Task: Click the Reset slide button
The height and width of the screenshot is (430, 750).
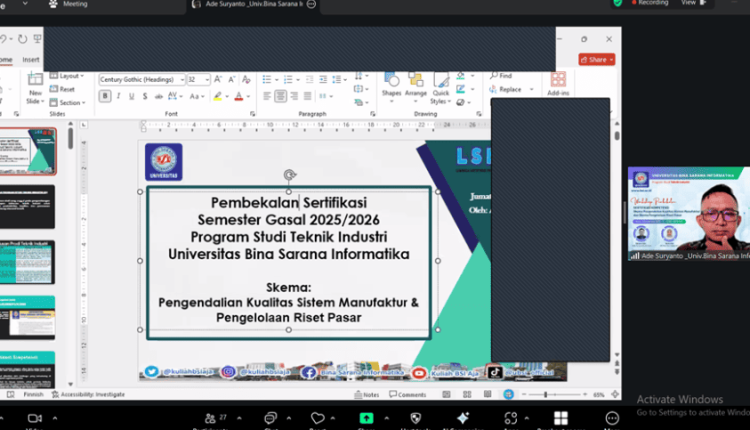Action: (x=63, y=89)
